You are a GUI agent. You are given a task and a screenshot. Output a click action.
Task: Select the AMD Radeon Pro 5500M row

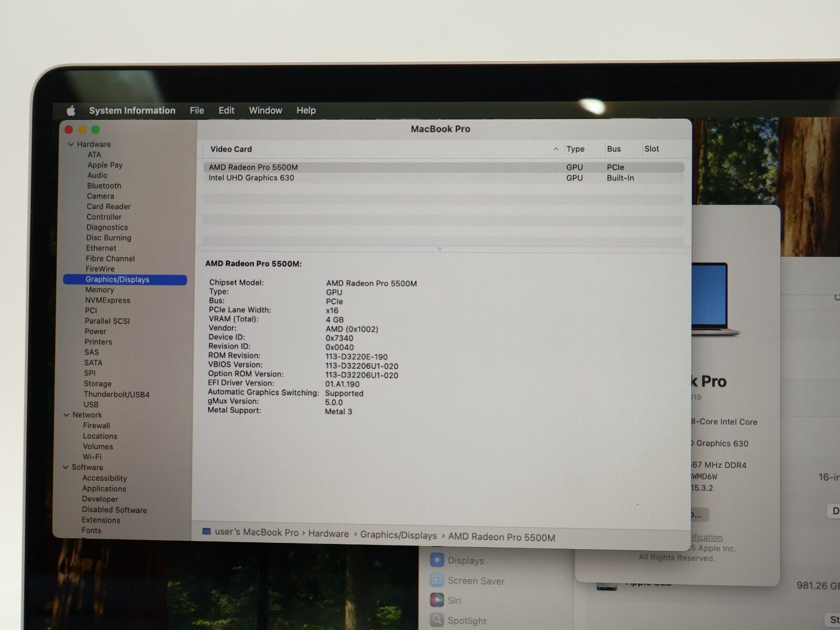[x=444, y=167]
